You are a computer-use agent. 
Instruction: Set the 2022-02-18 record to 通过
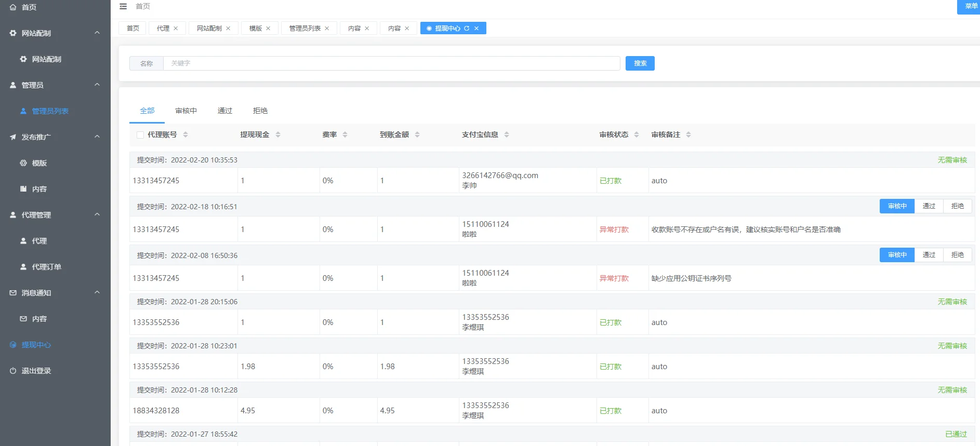click(929, 206)
